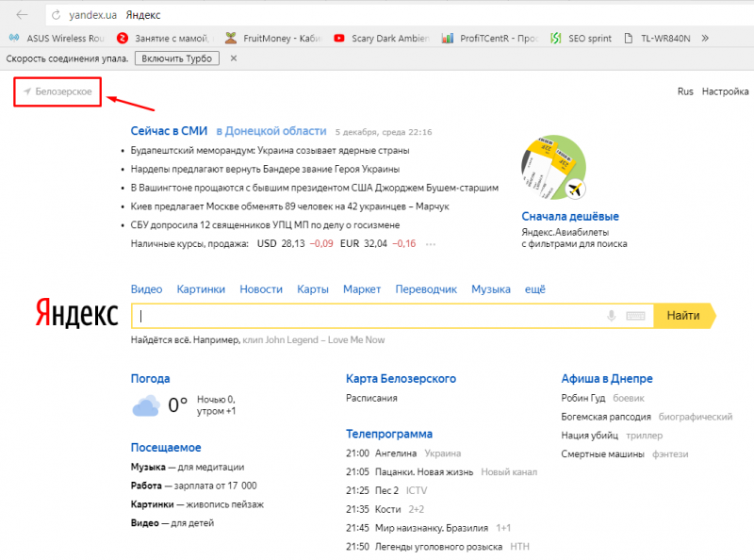
Task: Open FruitMoney bookmark
Action: click(273, 39)
